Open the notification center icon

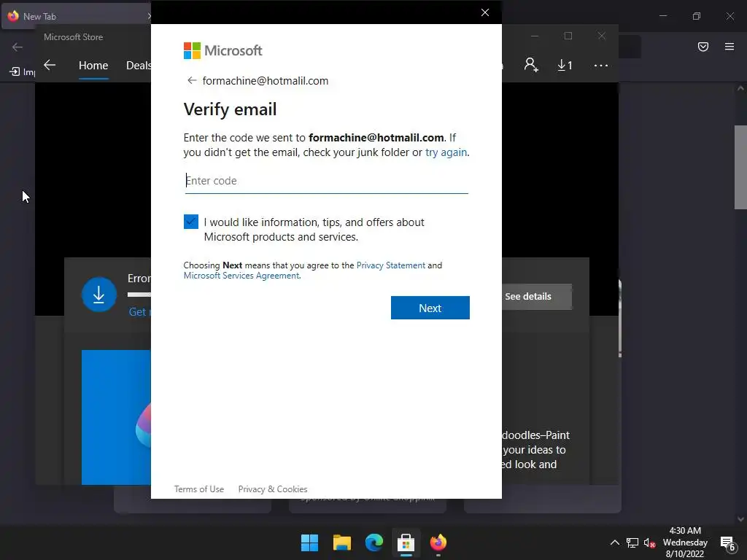727,542
